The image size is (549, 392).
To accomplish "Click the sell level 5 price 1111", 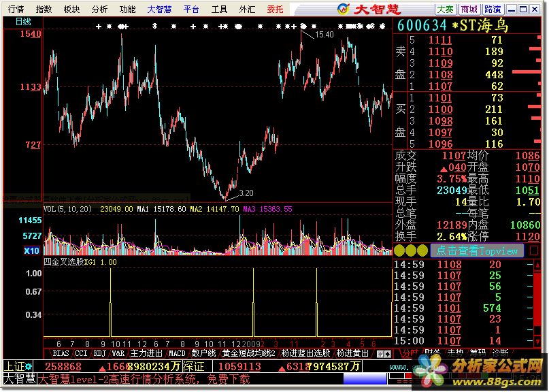I will click(x=441, y=40).
